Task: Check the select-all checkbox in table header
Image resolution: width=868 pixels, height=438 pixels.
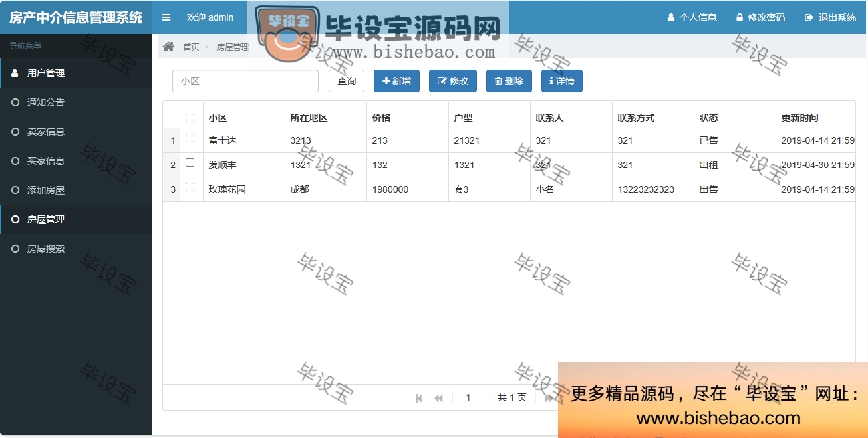Action: tap(190, 118)
